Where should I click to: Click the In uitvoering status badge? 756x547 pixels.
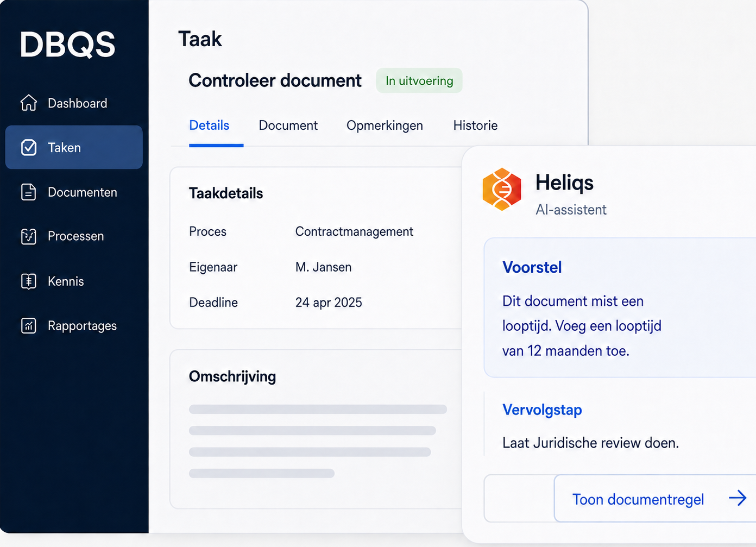coord(419,80)
